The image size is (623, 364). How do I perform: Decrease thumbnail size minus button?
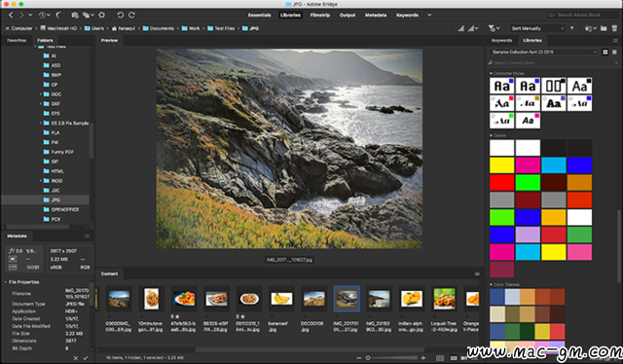pyautogui.click(x=359, y=358)
